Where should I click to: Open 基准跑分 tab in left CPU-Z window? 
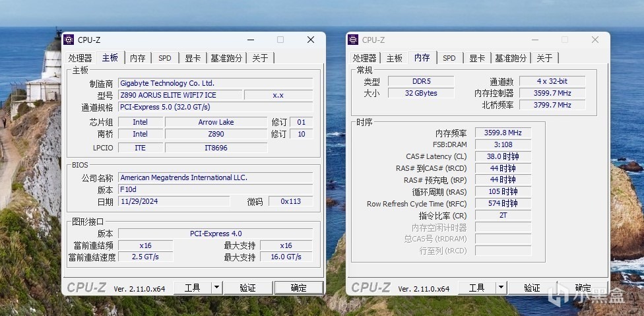[x=226, y=58]
